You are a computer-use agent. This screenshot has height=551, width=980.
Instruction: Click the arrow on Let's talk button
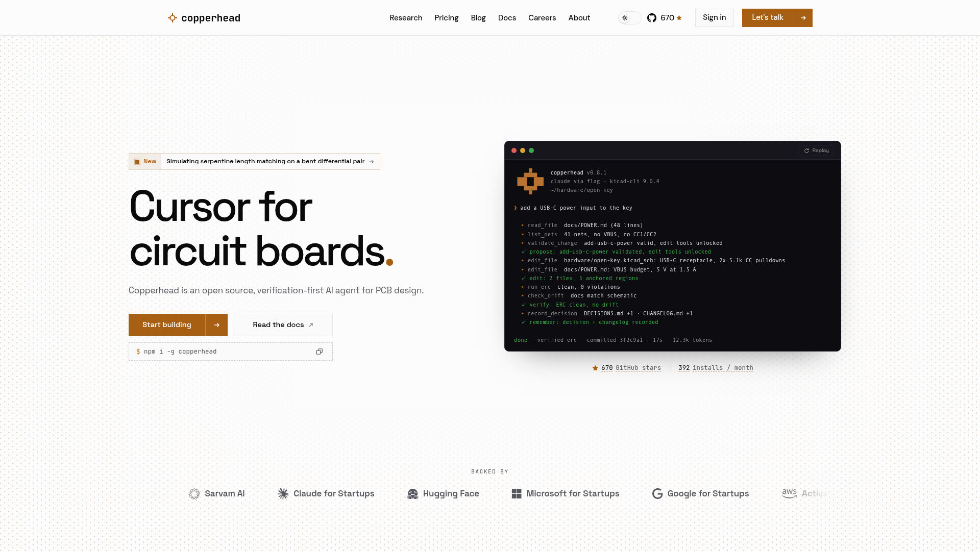(x=803, y=18)
